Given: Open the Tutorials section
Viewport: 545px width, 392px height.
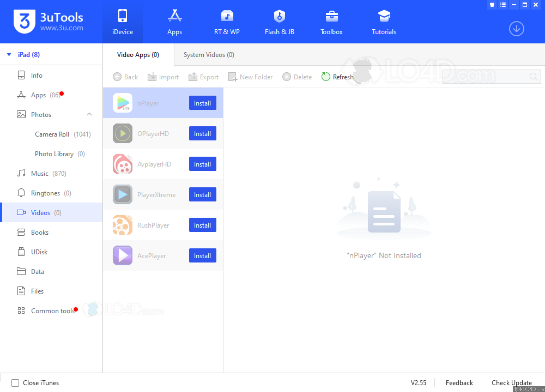Looking at the screenshot, I should 384,22.
